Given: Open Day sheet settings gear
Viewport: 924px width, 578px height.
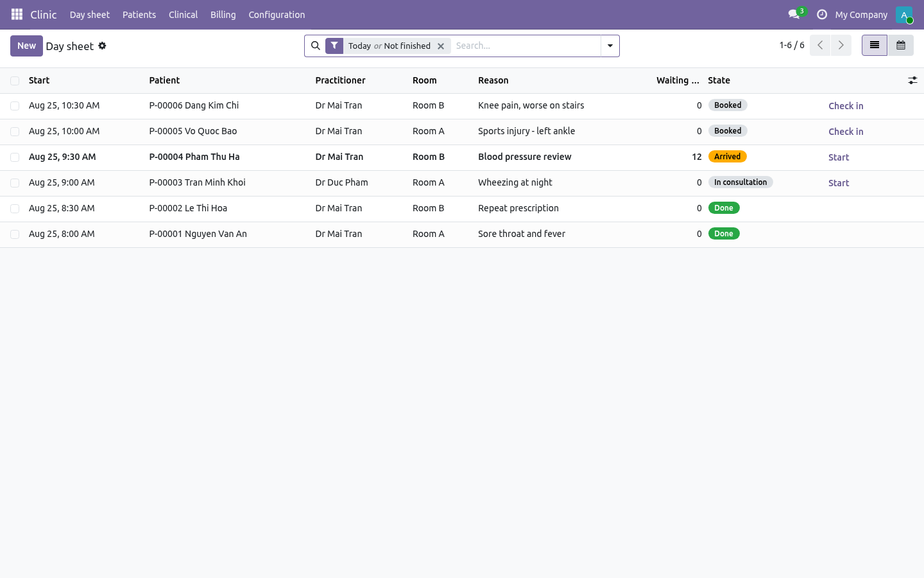Looking at the screenshot, I should pos(102,46).
